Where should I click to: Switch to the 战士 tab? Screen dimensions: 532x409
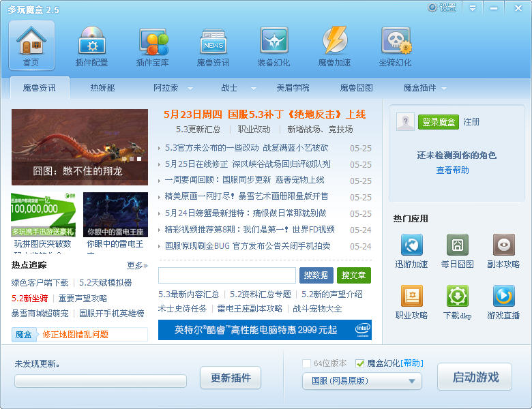pos(229,88)
